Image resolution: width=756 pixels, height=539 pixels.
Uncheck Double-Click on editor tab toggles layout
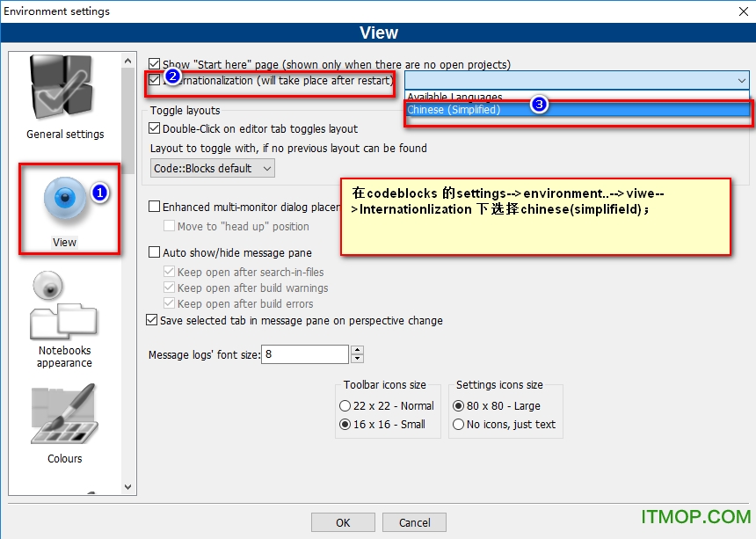coord(155,128)
